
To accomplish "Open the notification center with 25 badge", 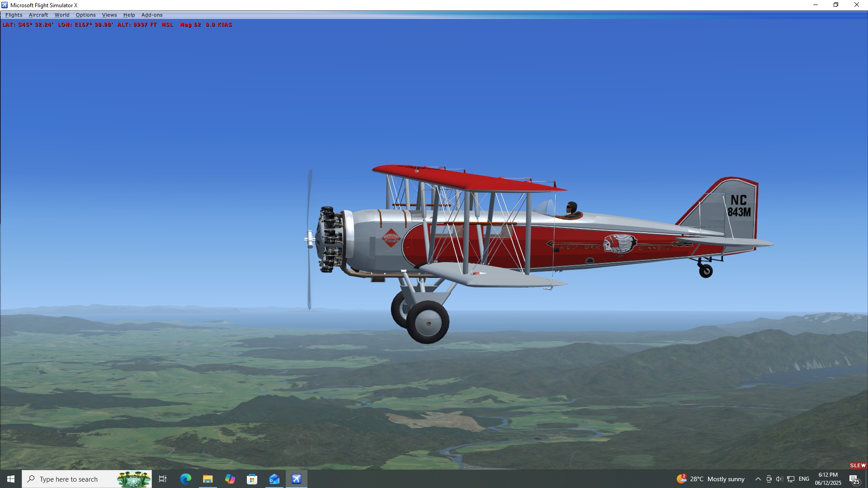I will pos(854,479).
